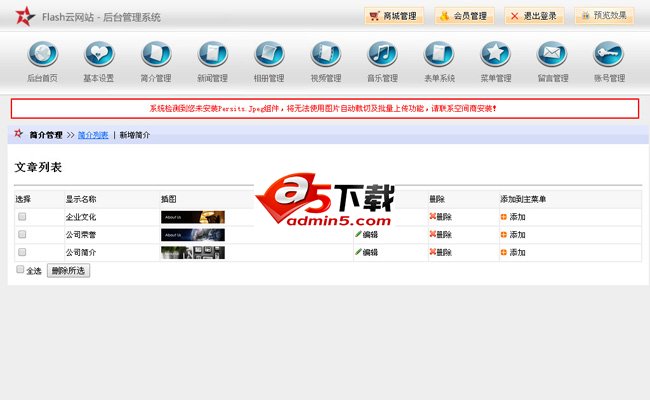Toggle the 全选 checkbox
This screenshot has width=650, height=400.
pyautogui.click(x=20, y=269)
